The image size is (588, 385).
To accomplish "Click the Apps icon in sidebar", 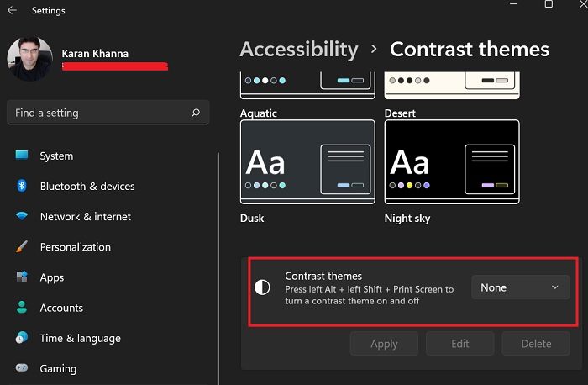I will (x=22, y=277).
